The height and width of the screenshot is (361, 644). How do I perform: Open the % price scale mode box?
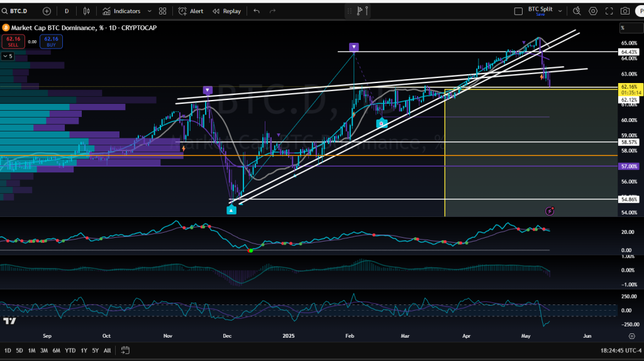tap(630, 28)
